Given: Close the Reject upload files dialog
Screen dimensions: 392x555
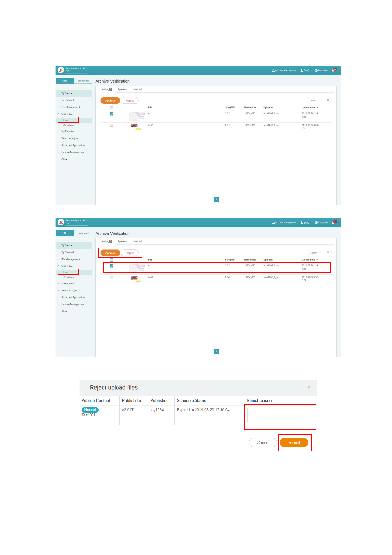Looking at the screenshot, I should coord(309,387).
